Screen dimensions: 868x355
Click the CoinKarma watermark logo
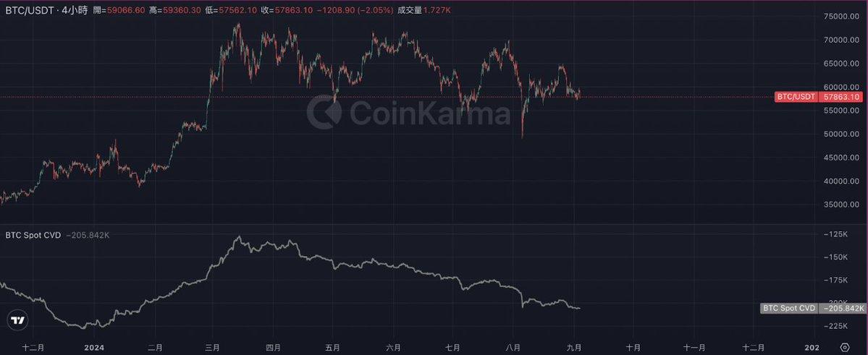(408, 113)
